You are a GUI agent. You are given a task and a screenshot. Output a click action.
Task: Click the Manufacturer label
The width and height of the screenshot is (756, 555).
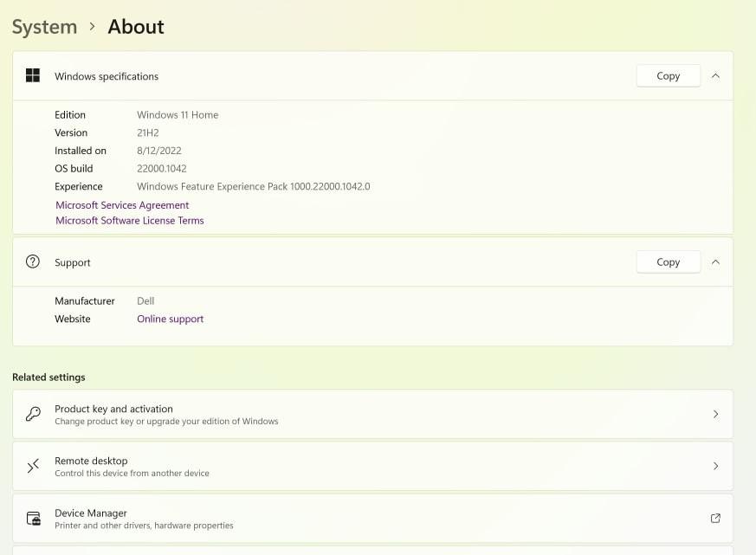(x=85, y=301)
